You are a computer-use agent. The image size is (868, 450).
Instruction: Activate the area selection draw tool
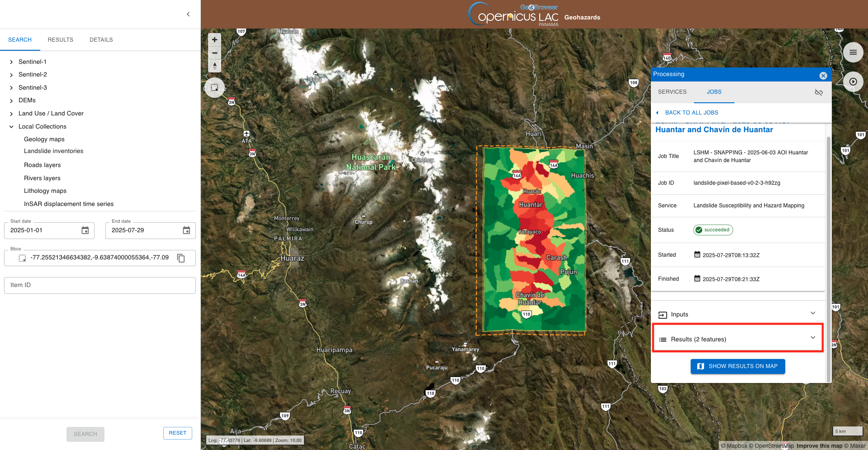[214, 87]
